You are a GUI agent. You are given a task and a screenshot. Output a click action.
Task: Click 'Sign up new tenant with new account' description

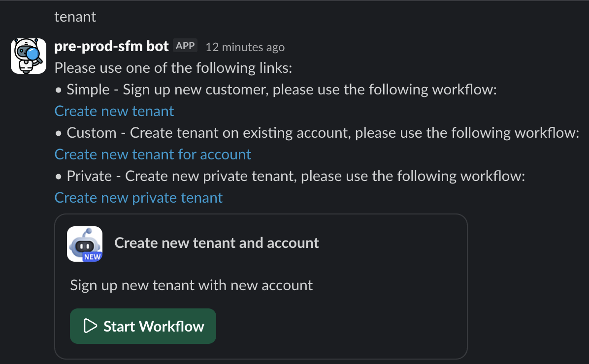pyautogui.click(x=191, y=285)
